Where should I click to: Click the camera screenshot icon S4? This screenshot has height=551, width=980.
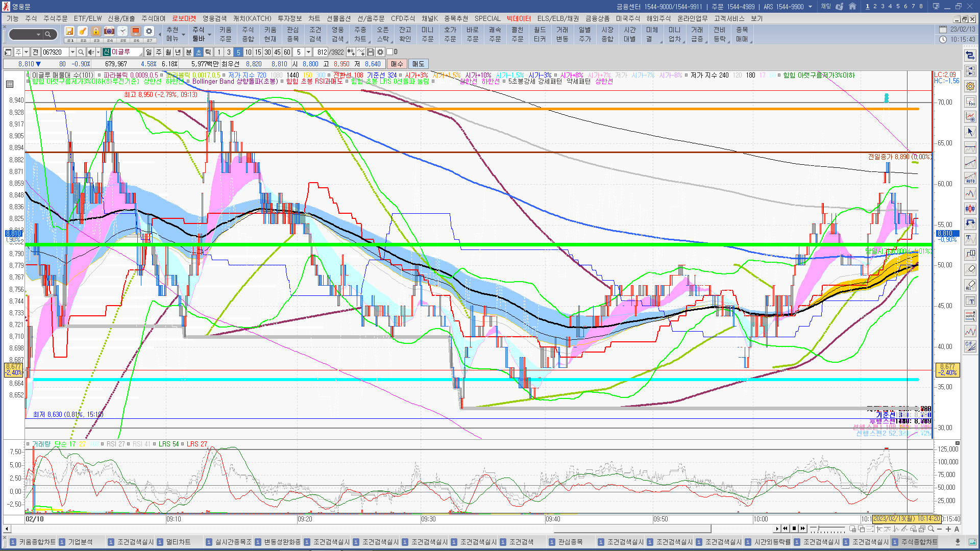click(109, 32)
